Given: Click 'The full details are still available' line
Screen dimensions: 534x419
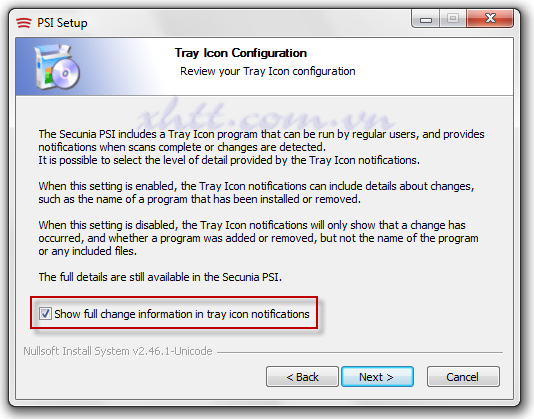Looking at the screenshot, I should [x=160, y=277].
